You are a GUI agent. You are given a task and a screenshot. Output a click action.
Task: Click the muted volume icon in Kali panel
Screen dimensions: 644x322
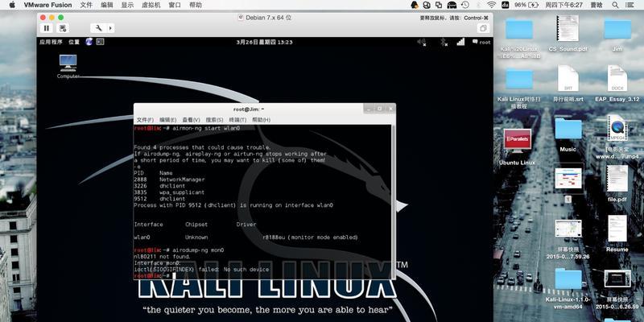[x=421, y=42]
